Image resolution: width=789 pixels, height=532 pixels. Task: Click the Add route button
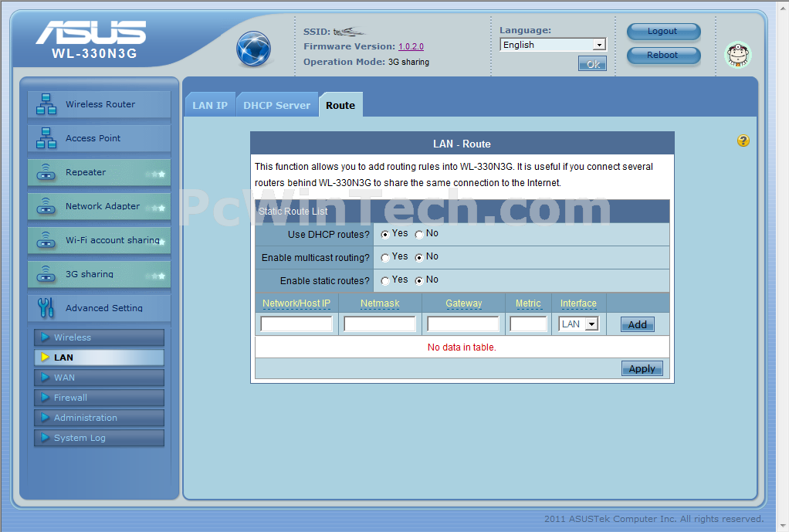point(637,324)
